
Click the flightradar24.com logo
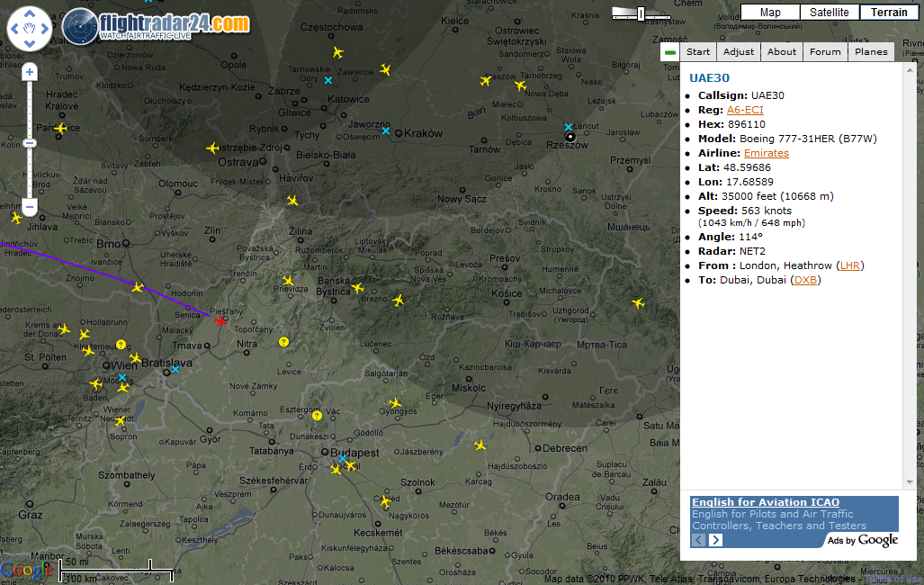pos(157,26)
